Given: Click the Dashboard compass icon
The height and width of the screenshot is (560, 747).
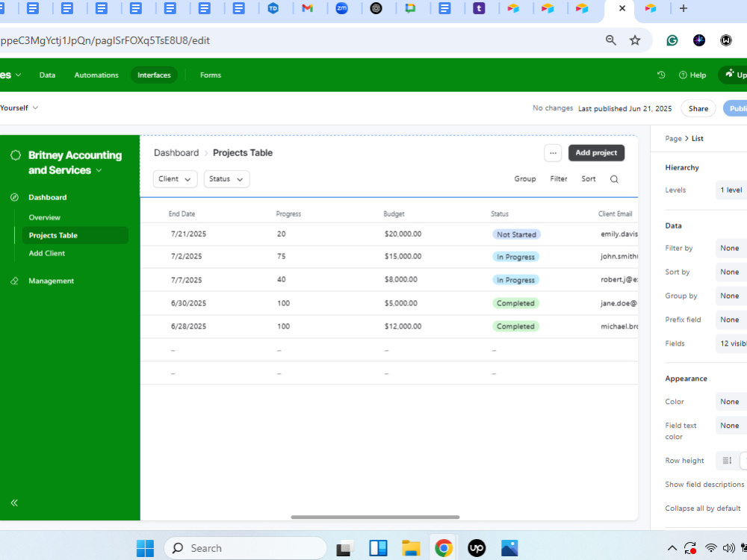Looking at the screenshot, I should coord(15,197).
